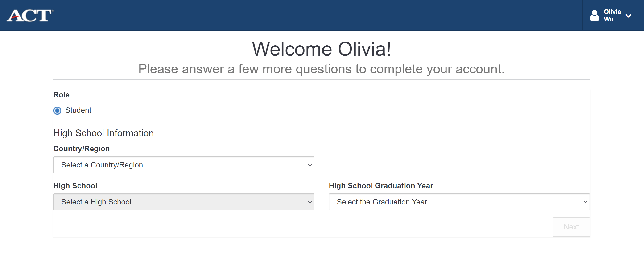Open the Olivia Wu account menu name
This screenshot has height=267, width=644.
click(x=612, y=15)
